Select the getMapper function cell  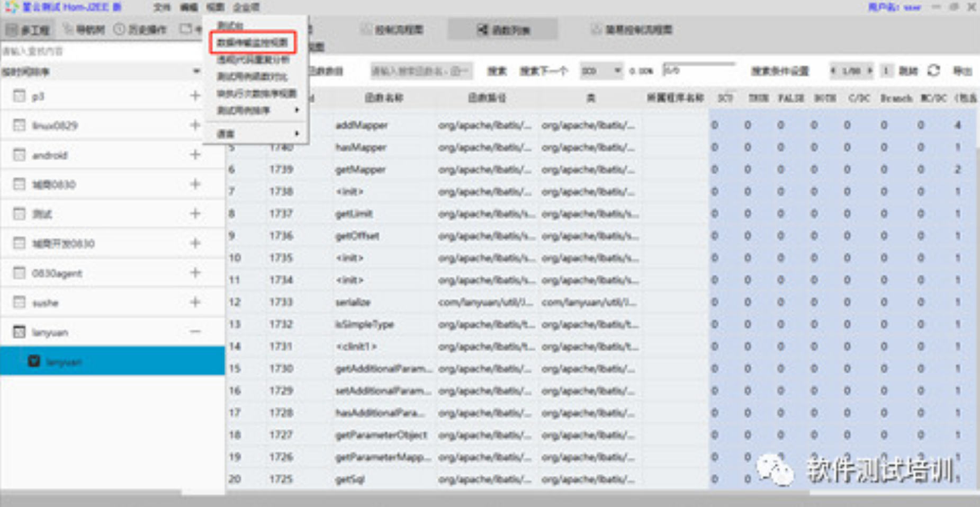coord(361,170)
